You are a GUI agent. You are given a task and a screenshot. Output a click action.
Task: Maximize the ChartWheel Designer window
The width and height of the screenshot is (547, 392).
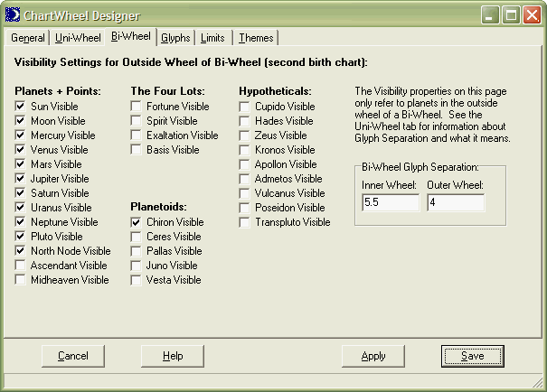coord(511,15)
